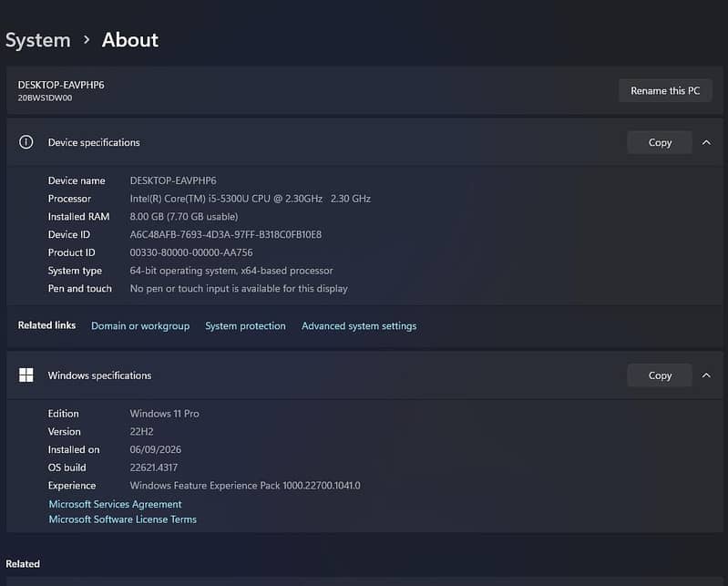Click the installed RAM value 8.00 GB
This screenshot has height=586, width=728.
pos(184,216)
